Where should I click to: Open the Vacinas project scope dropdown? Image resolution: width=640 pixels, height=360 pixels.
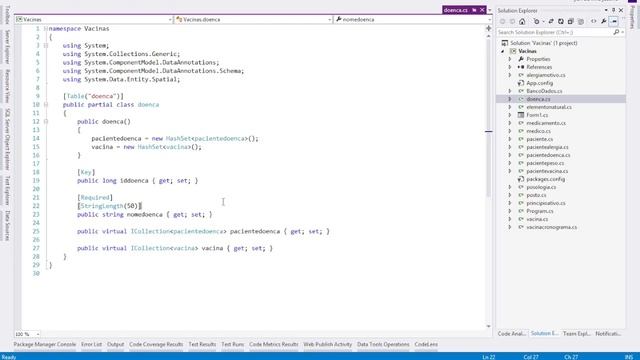[x=170, y=19]
